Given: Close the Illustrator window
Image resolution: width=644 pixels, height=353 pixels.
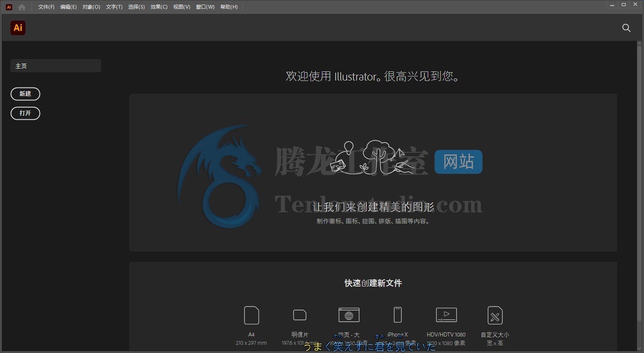Looking at the screenshot, I should (636, 5).
